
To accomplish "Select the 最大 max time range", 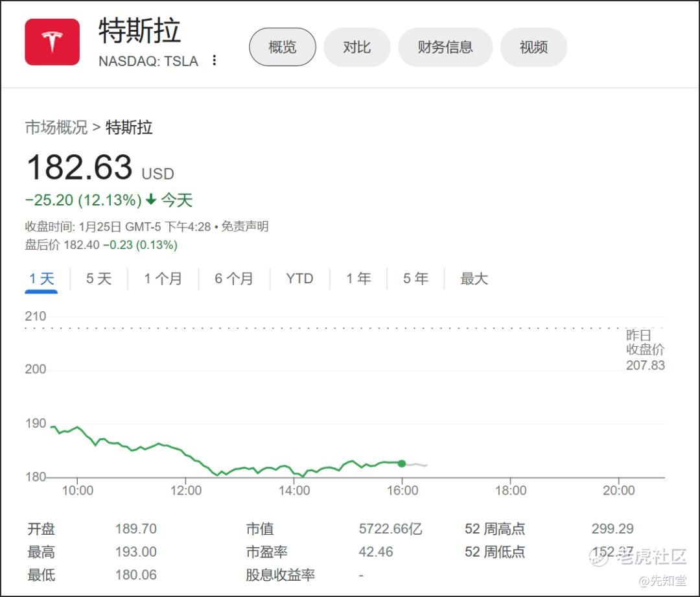I will point(474,279).
